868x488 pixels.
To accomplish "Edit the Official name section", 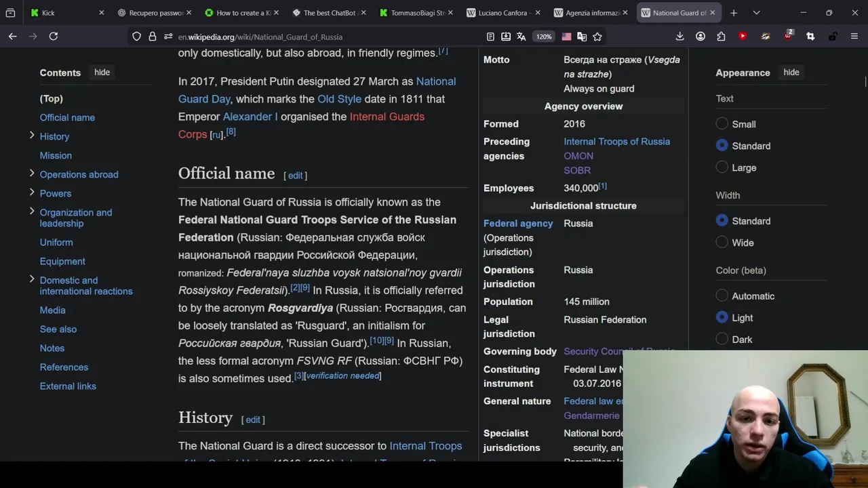I will click(296, 176).
